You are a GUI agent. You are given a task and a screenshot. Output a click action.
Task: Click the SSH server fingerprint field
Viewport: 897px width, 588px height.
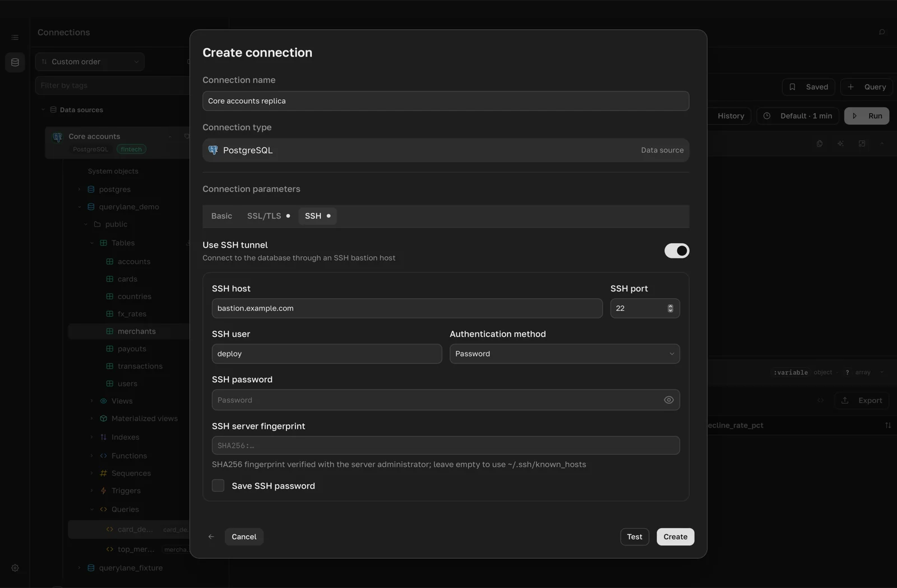pos(446,446)
